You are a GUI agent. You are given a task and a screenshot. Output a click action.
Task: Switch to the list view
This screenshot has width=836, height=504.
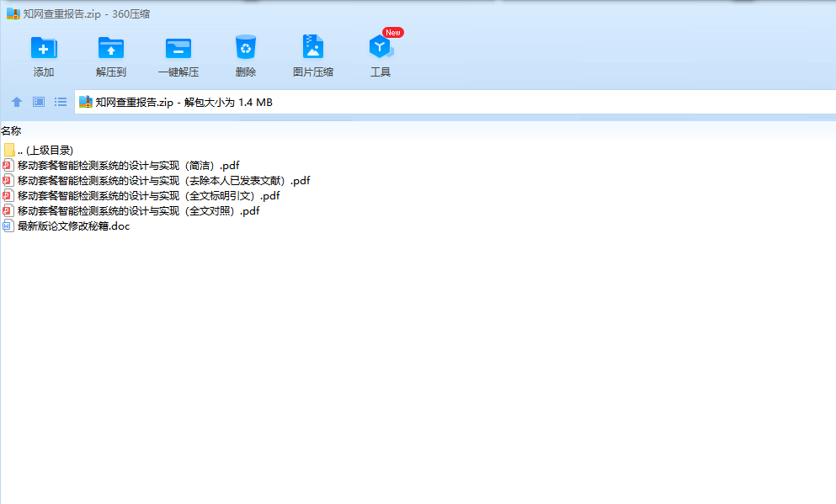61,102
